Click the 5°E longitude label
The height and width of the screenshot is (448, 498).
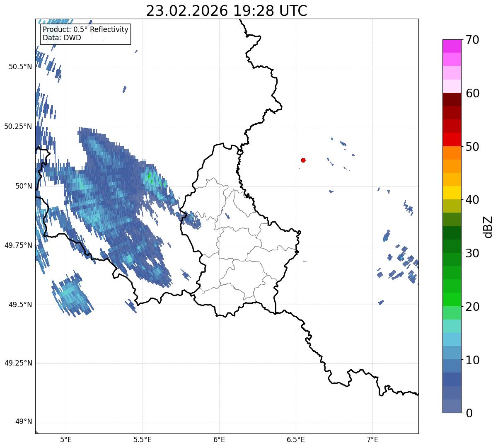tap(66, 440)
